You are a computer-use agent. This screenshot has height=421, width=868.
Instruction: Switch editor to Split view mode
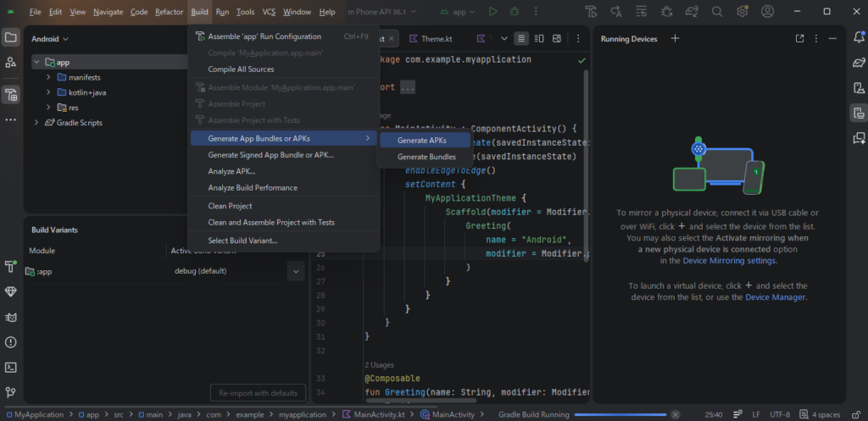[539, 39]
